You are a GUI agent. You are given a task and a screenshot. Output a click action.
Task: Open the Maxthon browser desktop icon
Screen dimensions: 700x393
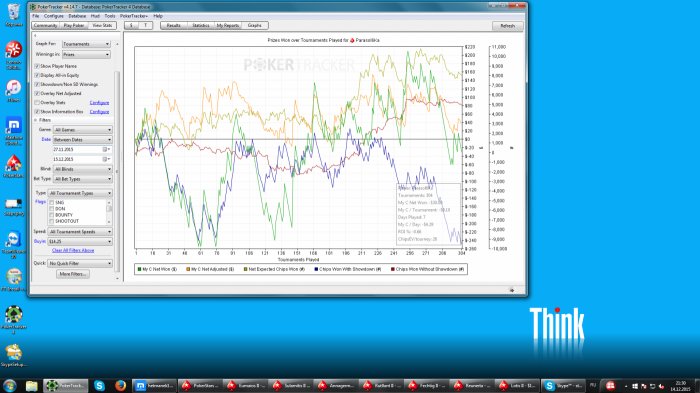(13, 126)
